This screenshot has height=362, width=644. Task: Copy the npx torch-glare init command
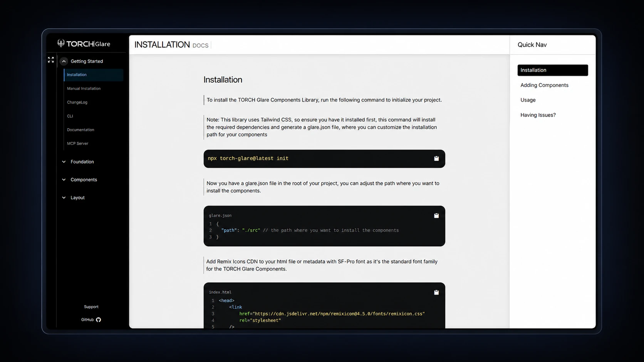436,158
